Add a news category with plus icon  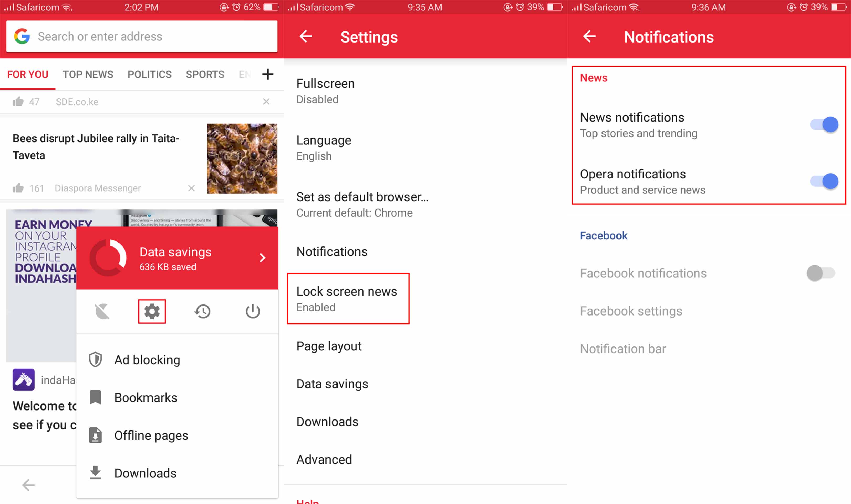(268, 74)
